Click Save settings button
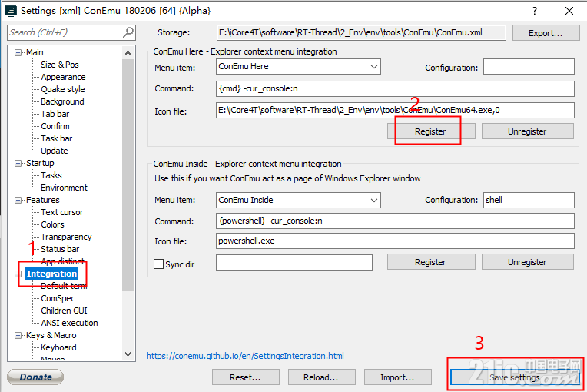Screen dimensions: 587x392 click(515, 377)
